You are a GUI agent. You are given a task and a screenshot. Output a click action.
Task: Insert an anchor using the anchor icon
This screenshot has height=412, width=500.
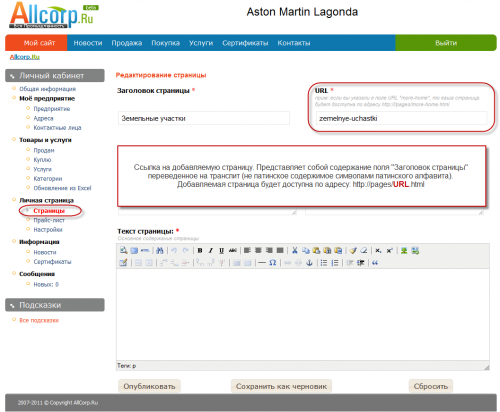coord(309,263)
